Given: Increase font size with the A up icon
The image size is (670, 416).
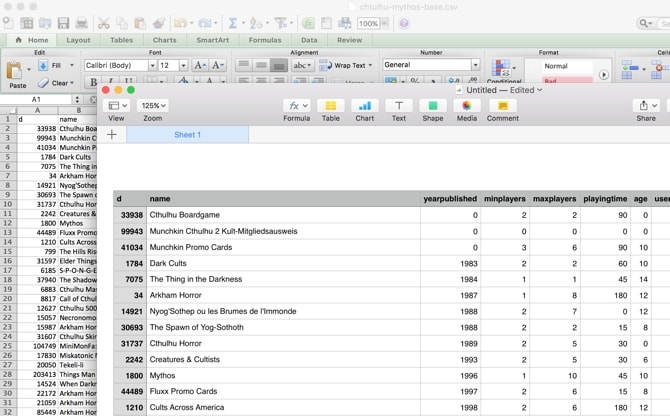Looking at the screenshot, I should pyautogui.click(x=200, y=65).
